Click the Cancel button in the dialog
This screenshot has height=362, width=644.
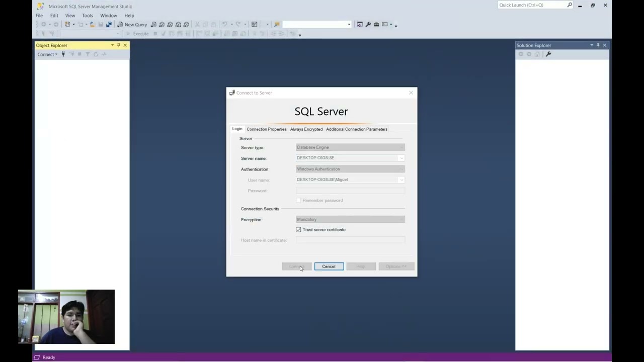click(x=329, y=266)
